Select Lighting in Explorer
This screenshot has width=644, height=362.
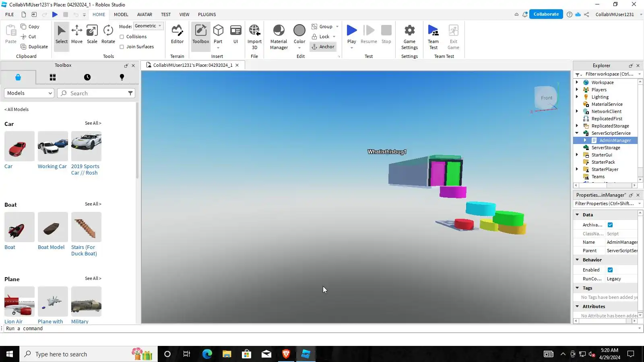pos(600,97)
